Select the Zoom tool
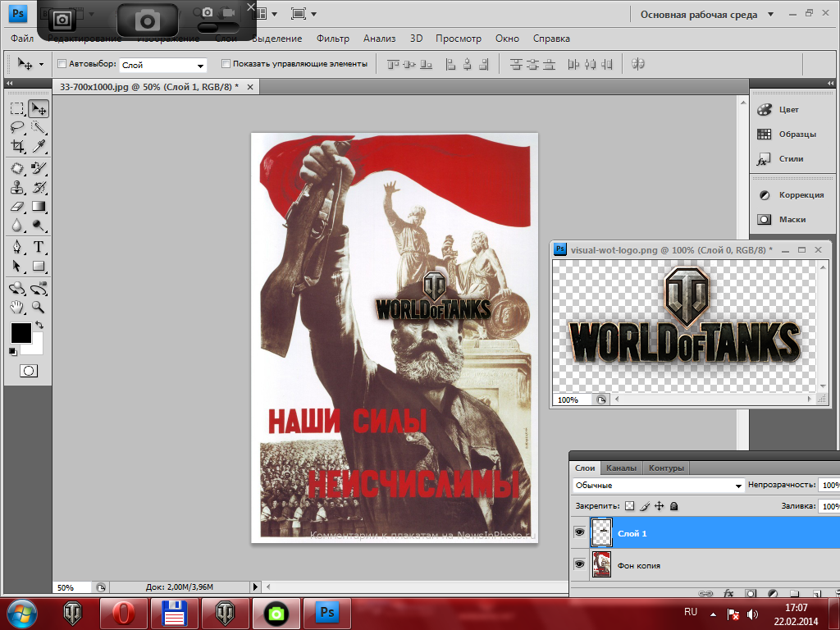 coord(39,307)
